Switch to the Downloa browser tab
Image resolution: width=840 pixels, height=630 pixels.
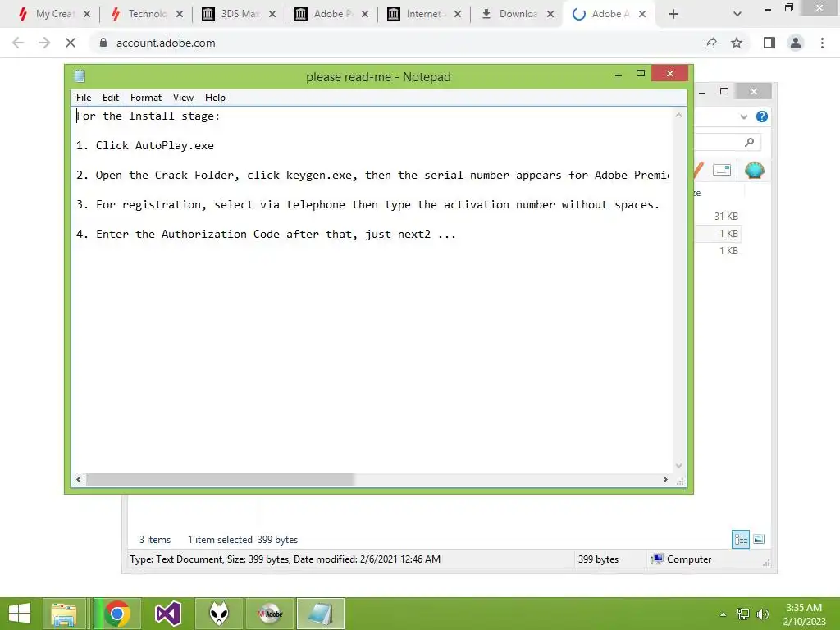[x=516, y=14]
